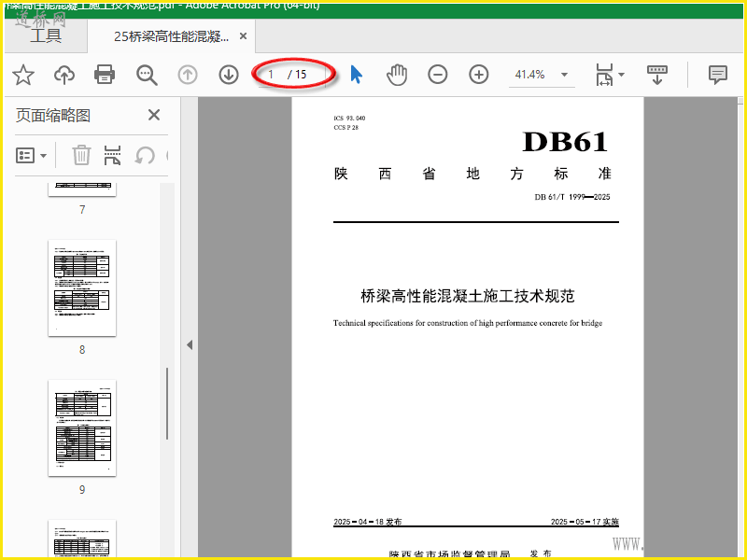The width and height of the screenshot is (747, 560).
Task: Click the 2025-04-18 发布 date text
Action: tap(367, 522)
